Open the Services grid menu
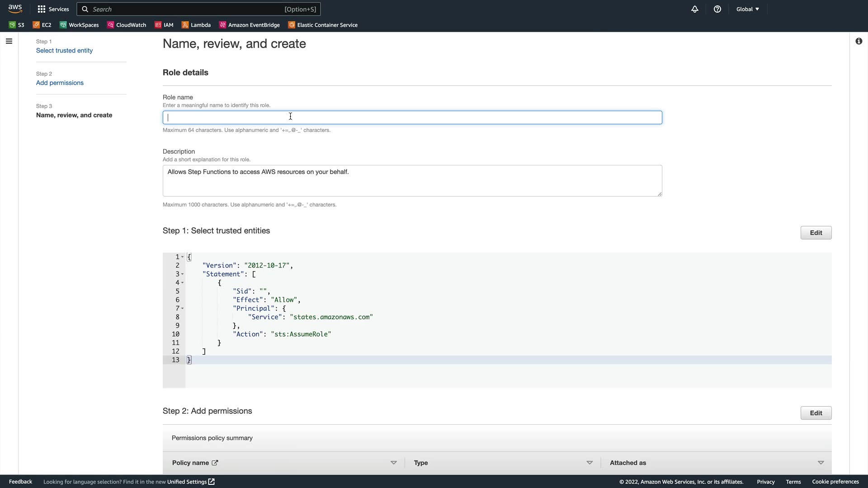Image resolution: width=868 pixels, height=488 pixels. point(53,9)
